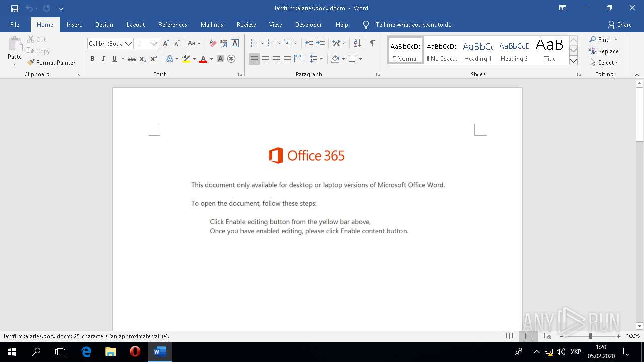Toggle Print Layout view in status bar
644x362 pixels.
coord(529,336)
